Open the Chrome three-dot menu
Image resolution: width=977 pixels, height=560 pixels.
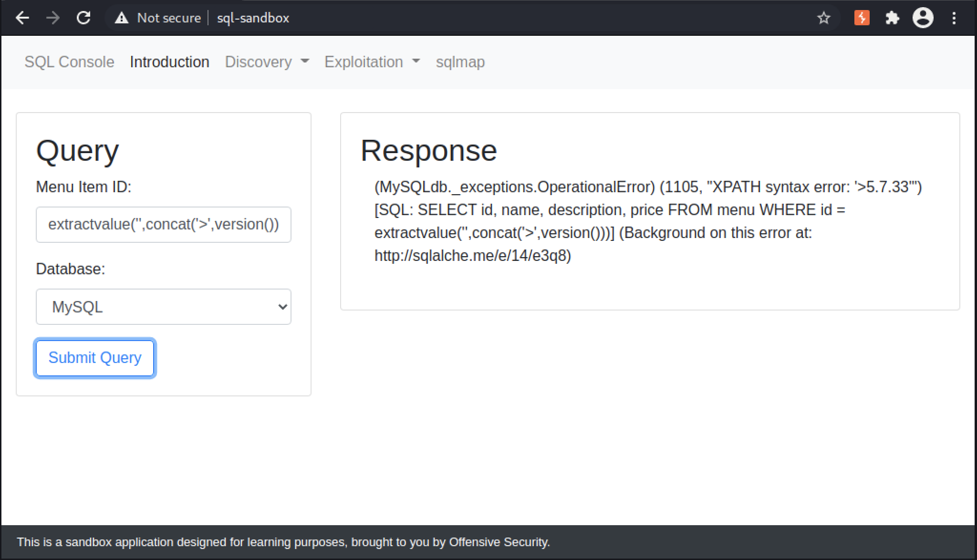(954, 18)
